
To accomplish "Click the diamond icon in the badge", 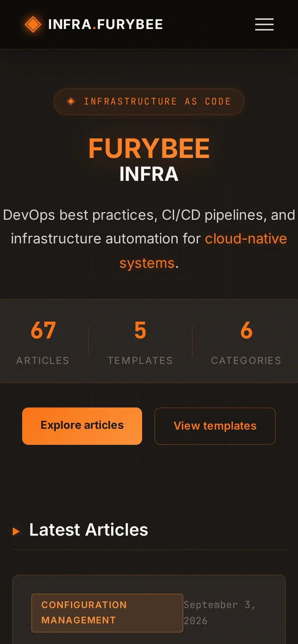I will click(71, 101).
